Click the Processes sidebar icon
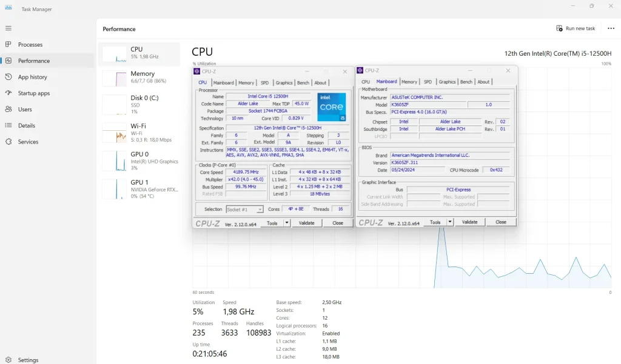621x364 pixels. [8, 44]
